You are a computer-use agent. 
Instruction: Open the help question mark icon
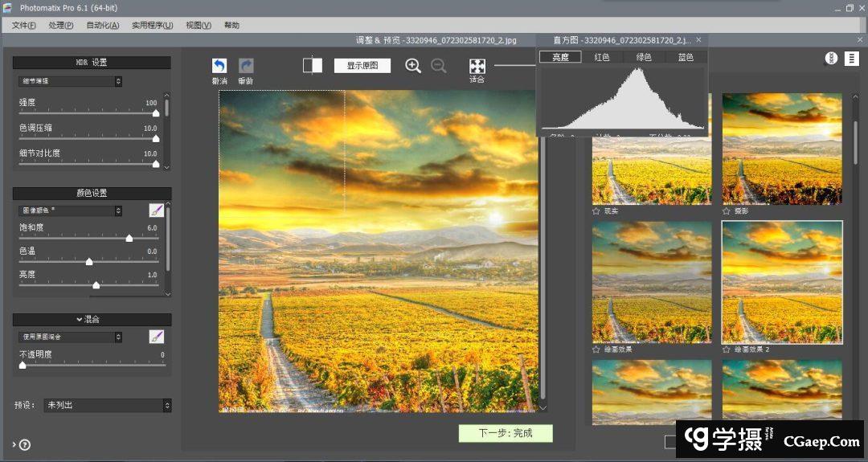[x=25, y=444]
